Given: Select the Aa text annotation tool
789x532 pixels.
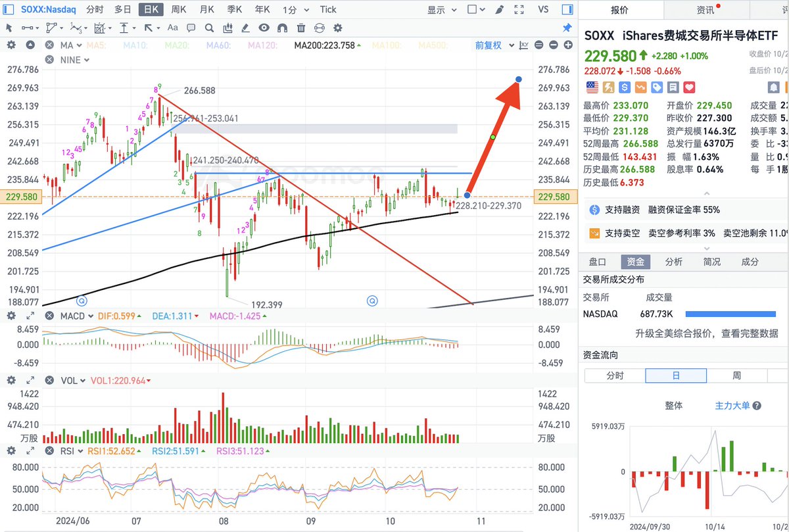Looking at the screenshot, I should point(173,28).
